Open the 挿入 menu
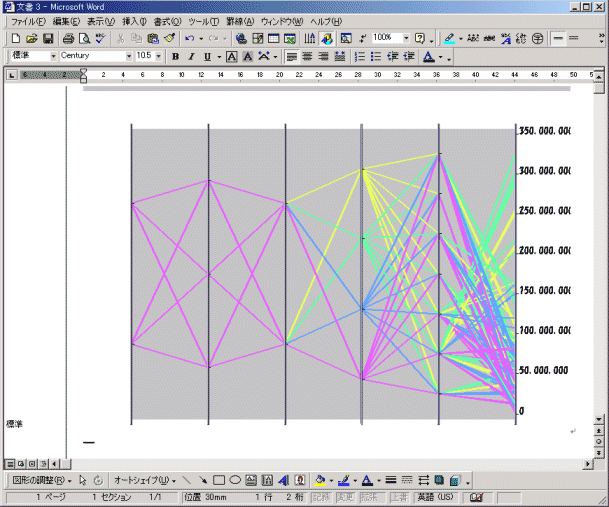609x507 pixels. click(134, 21)
